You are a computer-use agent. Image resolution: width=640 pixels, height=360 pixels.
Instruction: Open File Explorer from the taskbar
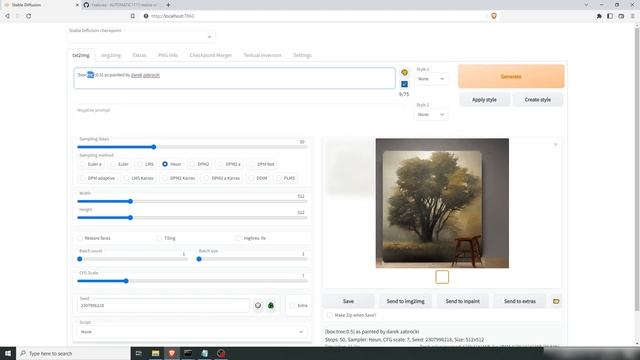(x=156, y=353)
